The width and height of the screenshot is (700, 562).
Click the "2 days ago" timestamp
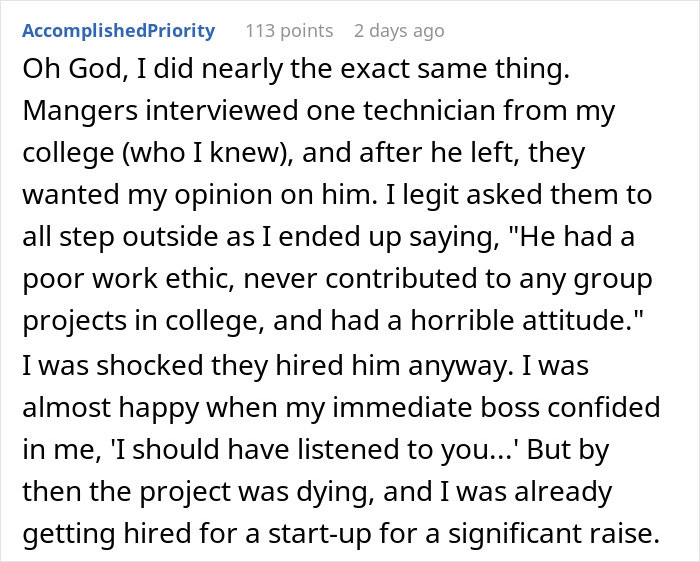pyautogui.click(x=399, y=31)
